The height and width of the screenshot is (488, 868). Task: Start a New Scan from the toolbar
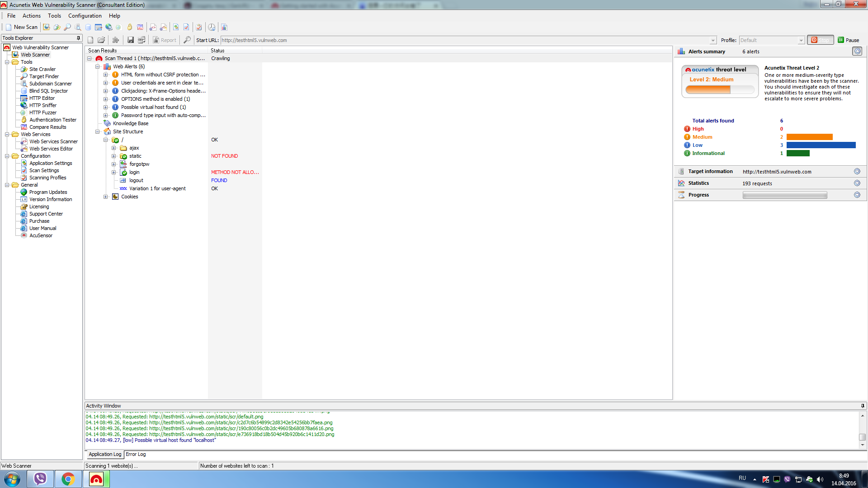pos(22,27)
